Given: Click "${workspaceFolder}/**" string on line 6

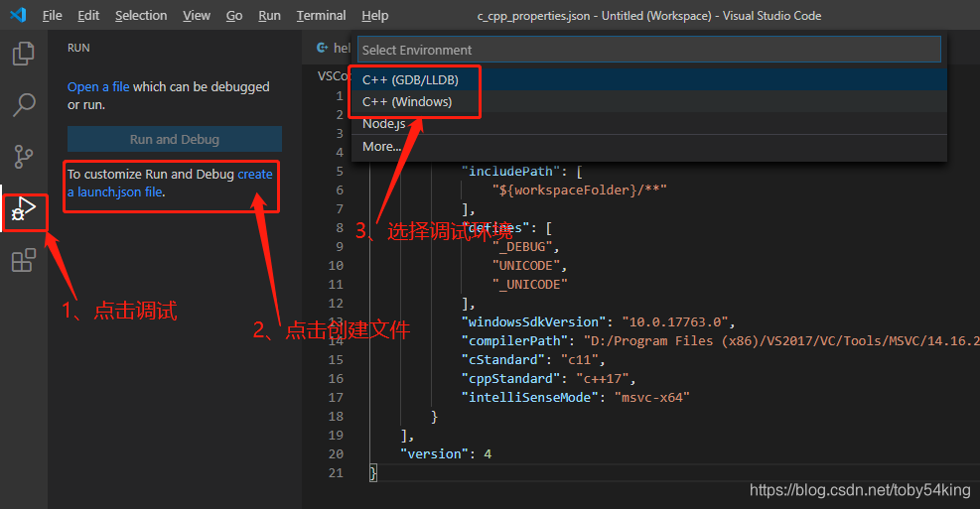Looking at the screenshot, I should click(580, 190).
